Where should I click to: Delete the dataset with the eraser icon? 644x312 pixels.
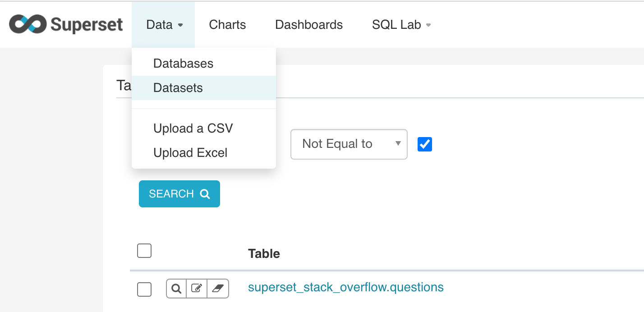pos(217,289)
